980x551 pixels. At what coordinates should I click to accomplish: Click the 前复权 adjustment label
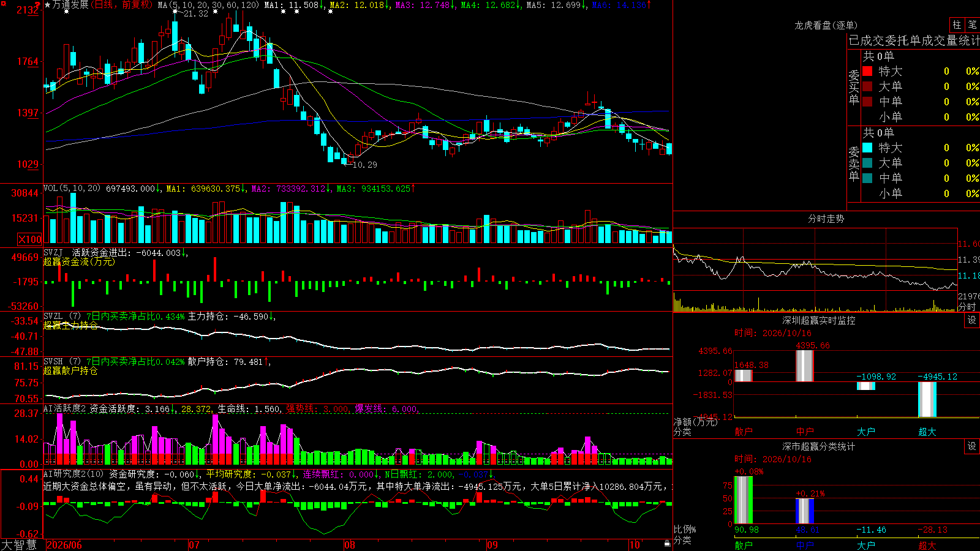pos(135,5)
